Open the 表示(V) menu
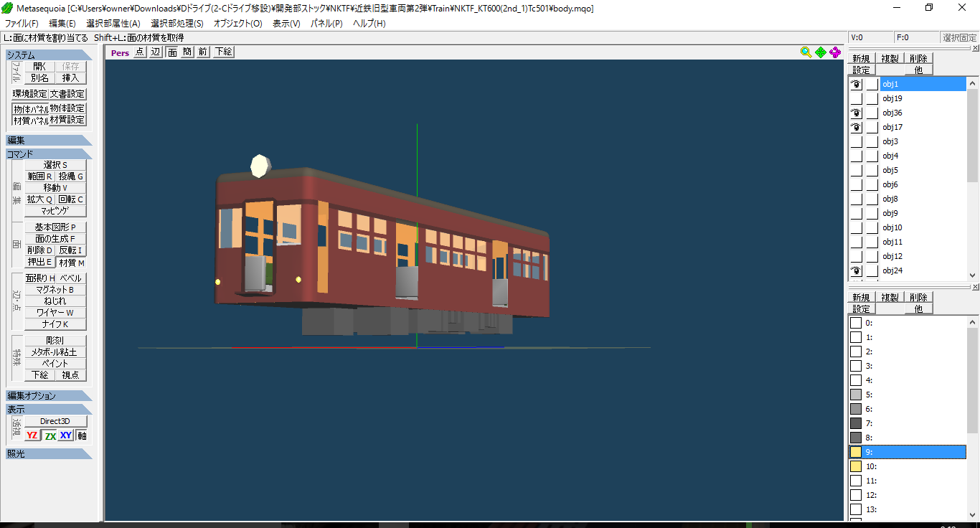Screen dimensions: 980x528 click(286, 24)
